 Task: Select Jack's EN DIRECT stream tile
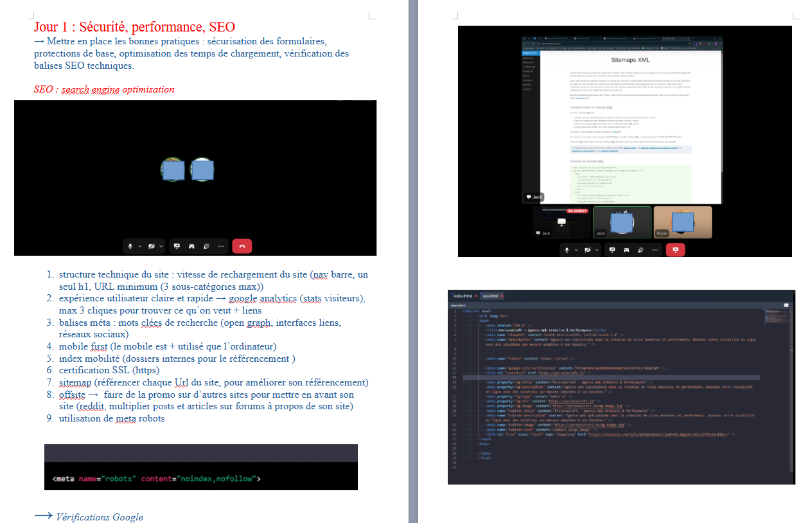pos(561,223)
